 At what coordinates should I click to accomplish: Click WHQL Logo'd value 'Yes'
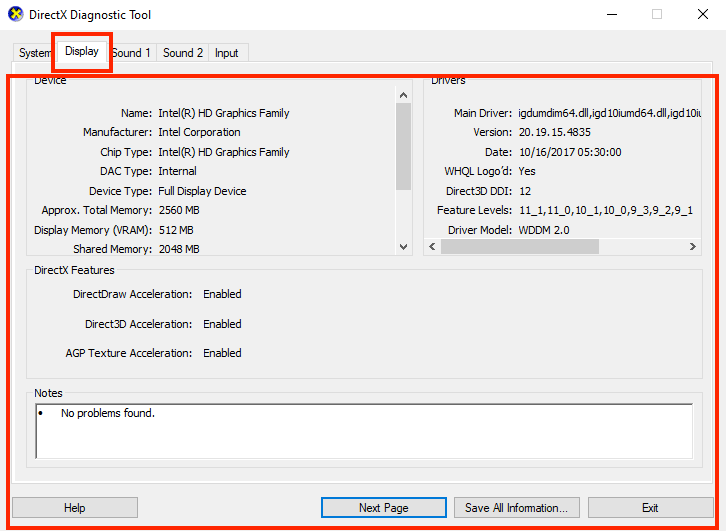tap(527, 171)
